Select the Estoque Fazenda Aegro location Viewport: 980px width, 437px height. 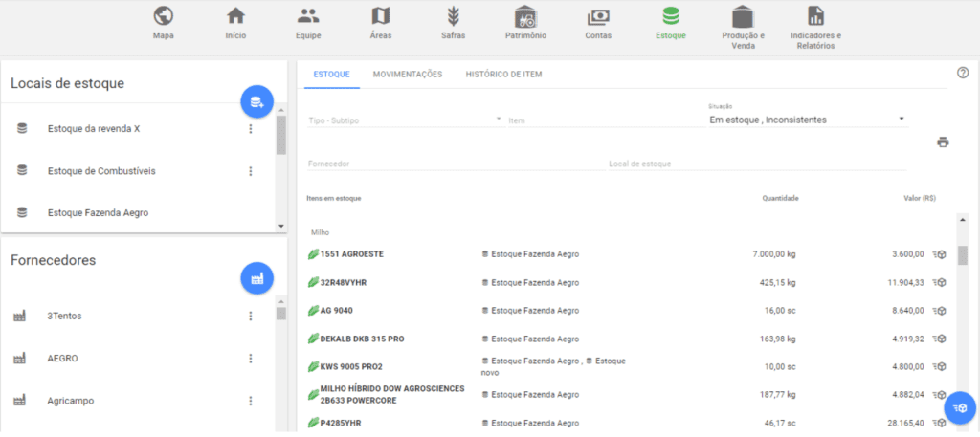click(98, 212)
